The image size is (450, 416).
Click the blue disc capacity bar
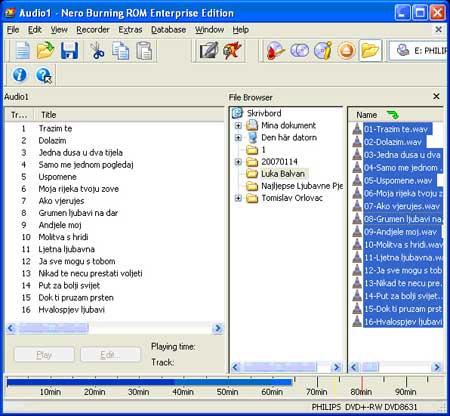coord(149,382)
